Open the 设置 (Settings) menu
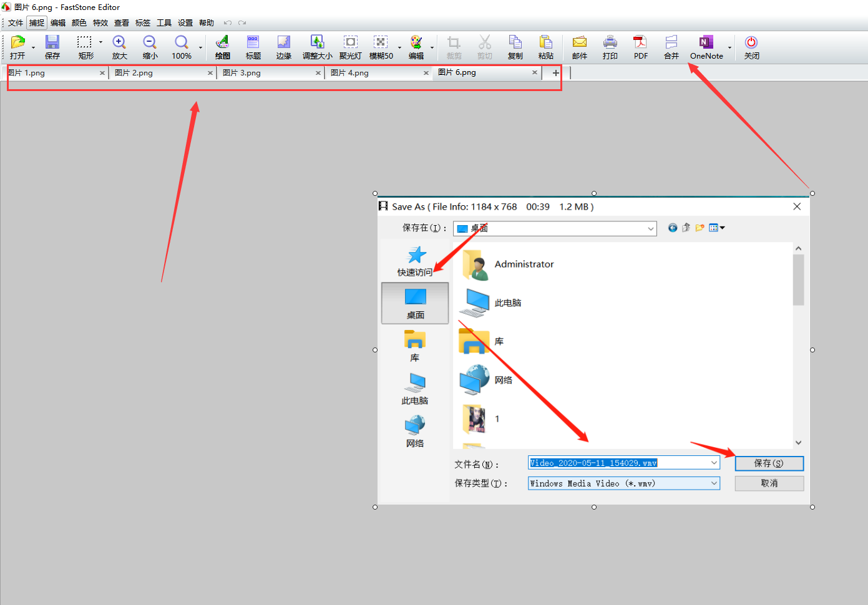The image size is (868, 605). click(185, 23)
